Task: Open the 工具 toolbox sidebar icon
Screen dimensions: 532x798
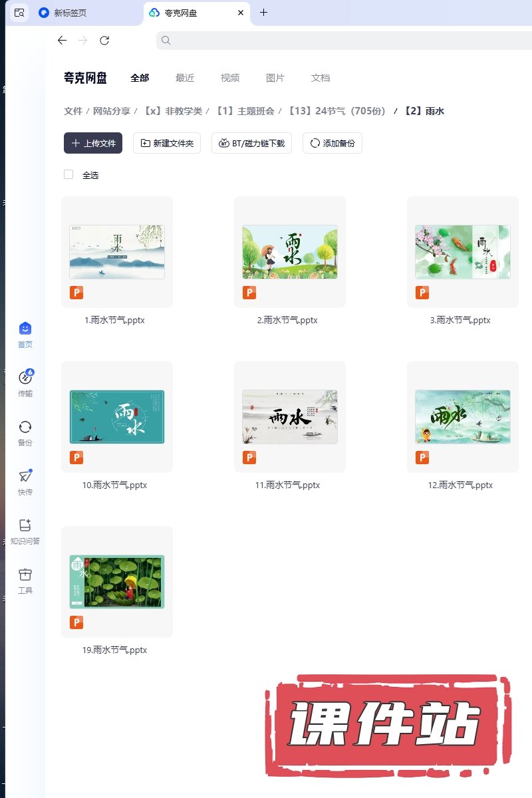Action: 25,575
